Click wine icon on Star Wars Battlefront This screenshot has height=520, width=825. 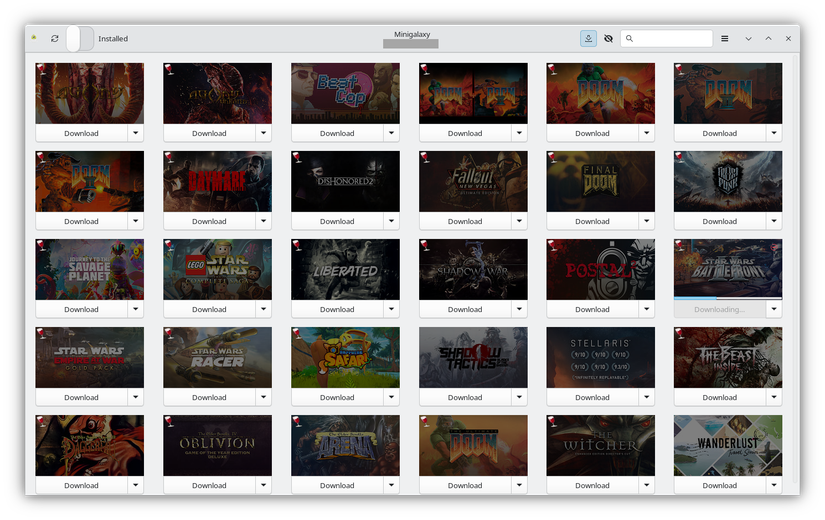point(679,245)
